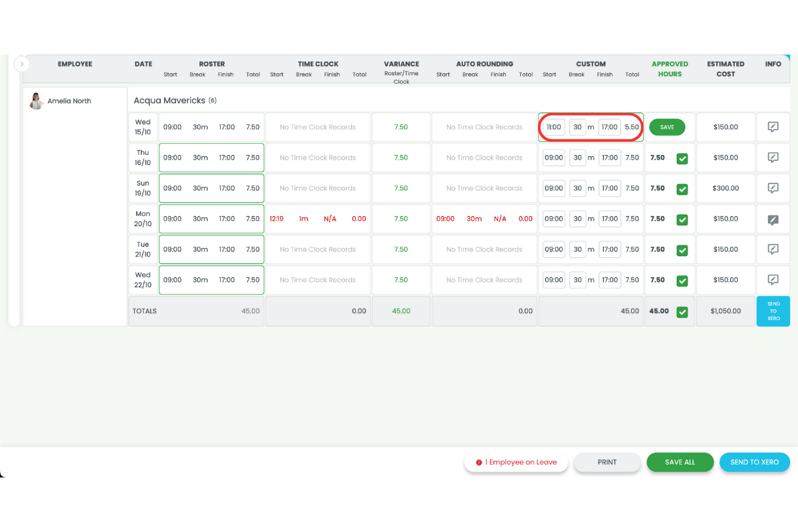798x532 pixels.
Task: Click the blue Send to Xero totals icon
Action: [773, 311]
